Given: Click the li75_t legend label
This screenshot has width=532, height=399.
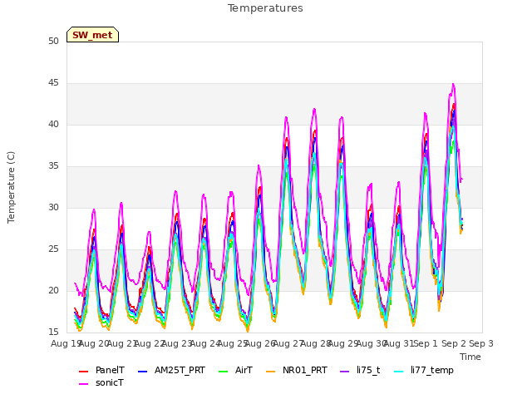Looking at the screenshot, I should (x=368, y=370).
